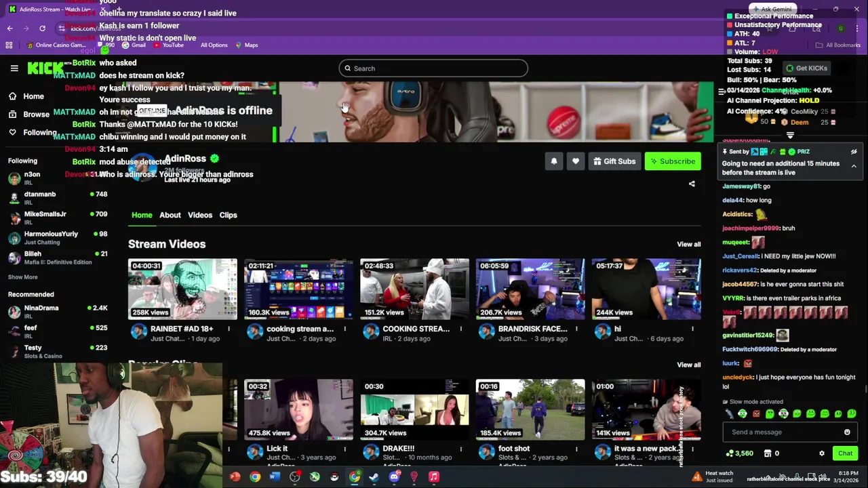The height and width of the screenshot is (488, 868).
Task: Open the Word icon in the taskbar
Action: coord(275,477)
